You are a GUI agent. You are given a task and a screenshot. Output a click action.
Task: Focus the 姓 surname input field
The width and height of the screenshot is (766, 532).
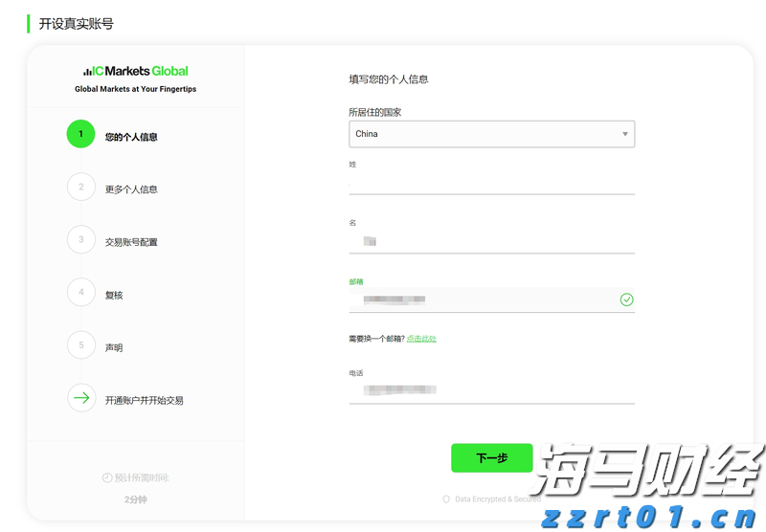pyautogui.click(x=491, y=183)
